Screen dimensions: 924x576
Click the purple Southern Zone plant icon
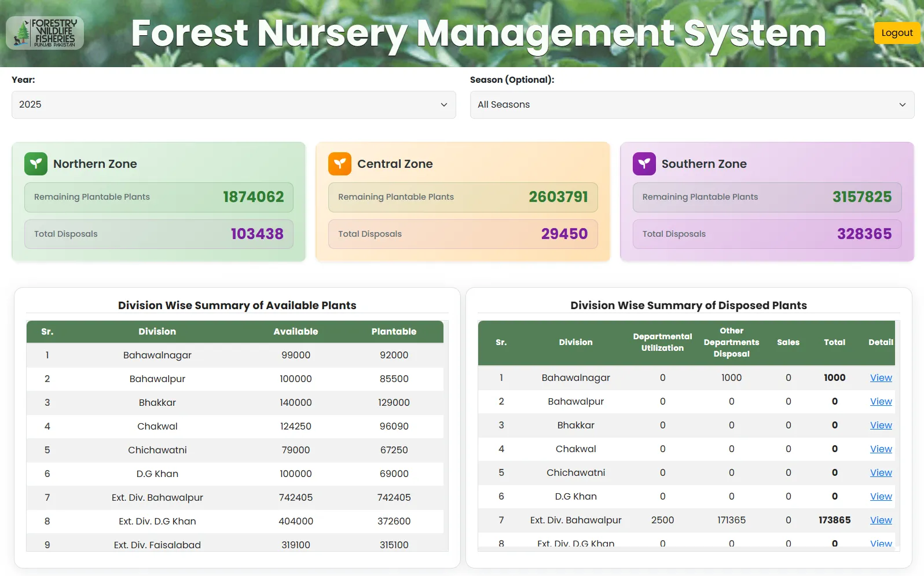[644, 164]
